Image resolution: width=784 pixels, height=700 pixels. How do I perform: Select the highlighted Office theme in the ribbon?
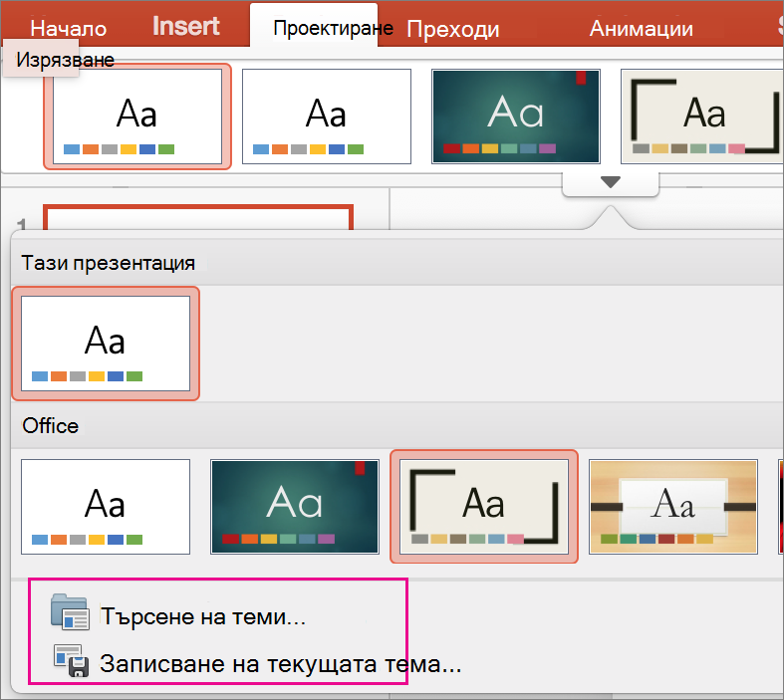tap(137, 117)
